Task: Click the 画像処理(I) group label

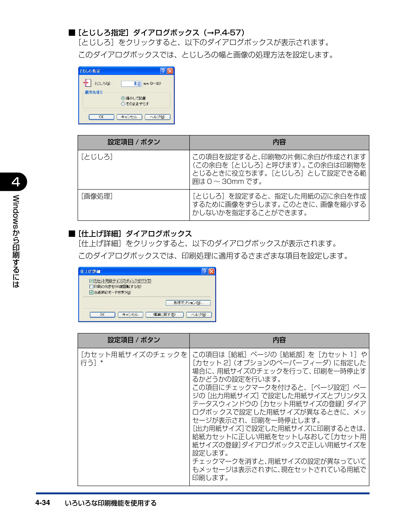Action: point(94,92)
